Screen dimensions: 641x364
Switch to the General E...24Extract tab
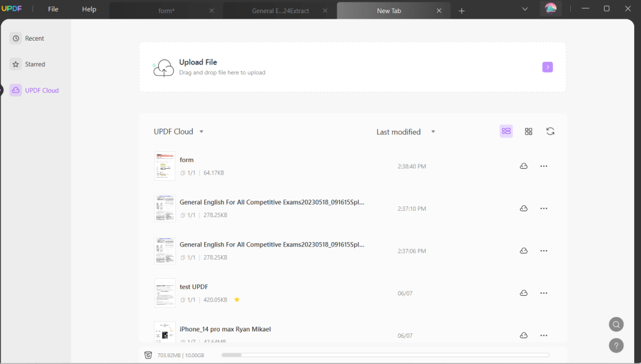click(280, 11)
